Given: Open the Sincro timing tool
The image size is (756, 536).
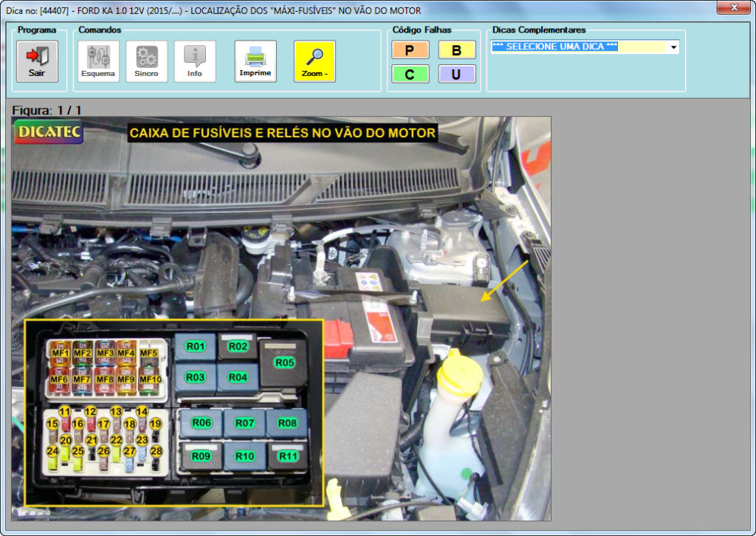Looking at the screenshot, I should tap(147, 61).
